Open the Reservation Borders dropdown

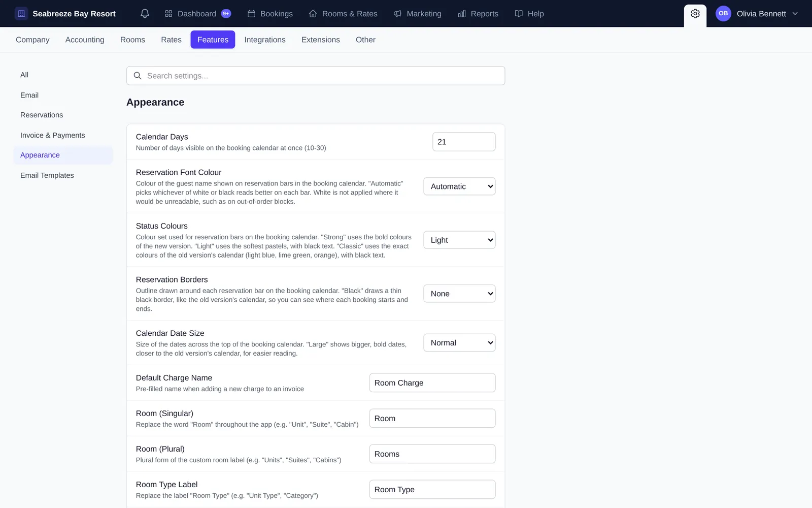click(x=459, y=294)
